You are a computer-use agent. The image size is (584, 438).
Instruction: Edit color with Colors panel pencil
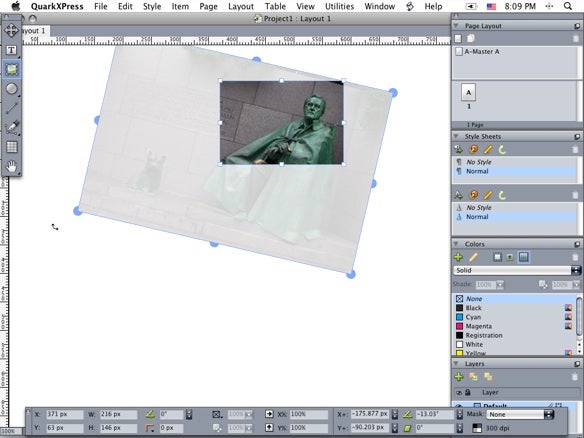[473, 257]
